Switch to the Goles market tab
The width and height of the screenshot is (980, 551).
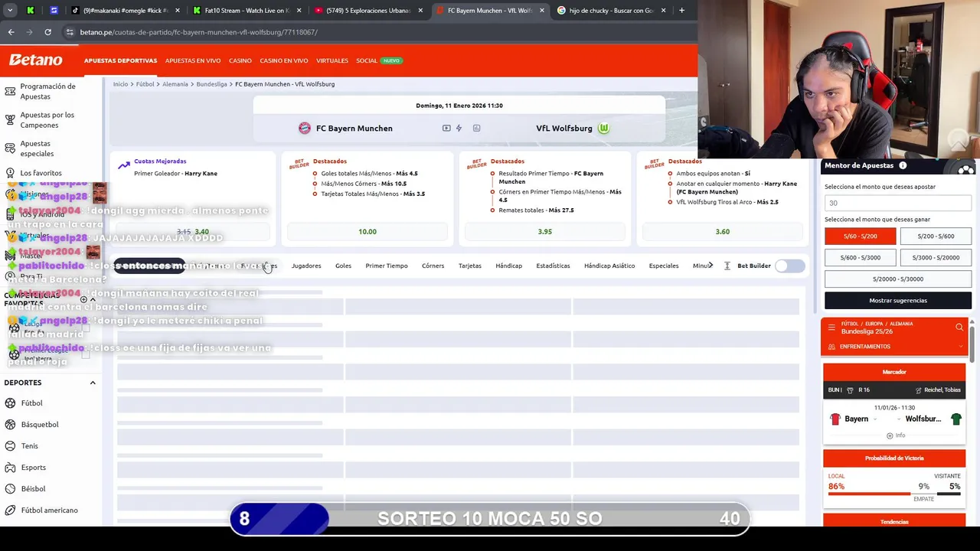point(343,266)
